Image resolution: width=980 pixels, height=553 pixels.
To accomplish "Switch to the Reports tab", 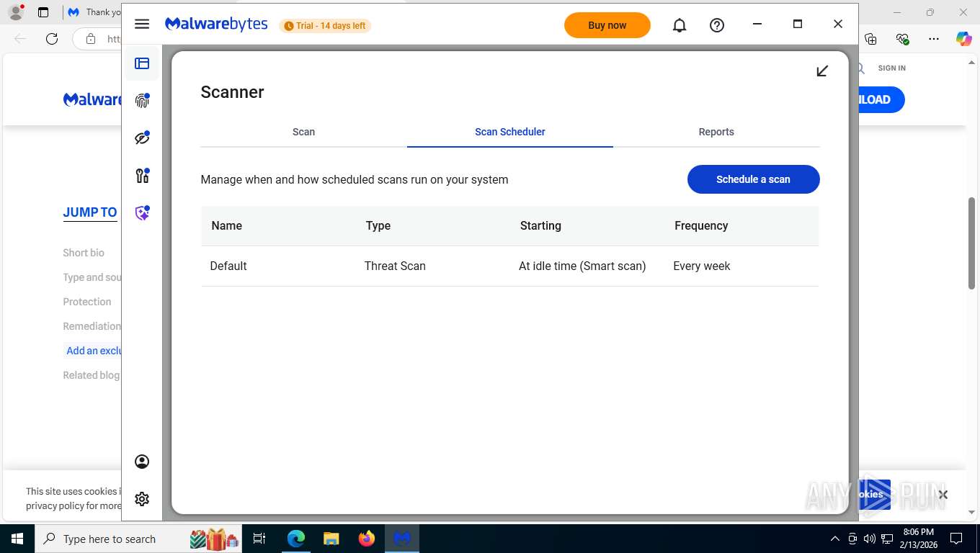I will (x=716, y=132).
